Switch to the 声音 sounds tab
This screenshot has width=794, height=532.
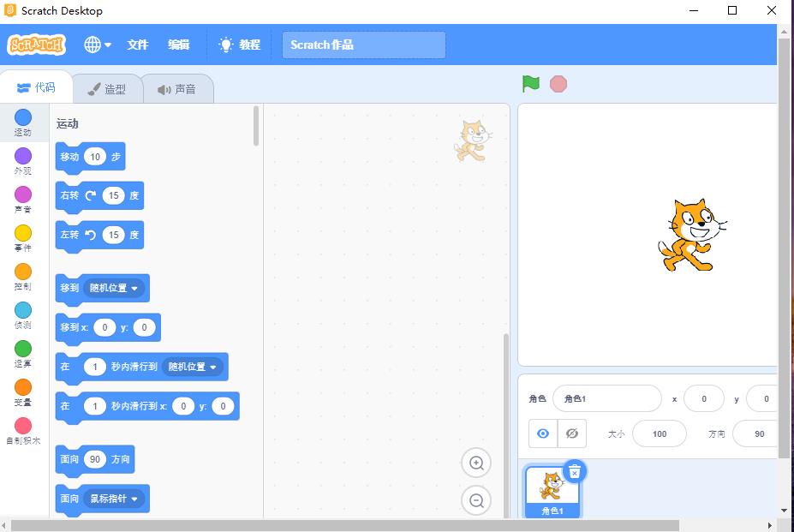pos(176,89)
